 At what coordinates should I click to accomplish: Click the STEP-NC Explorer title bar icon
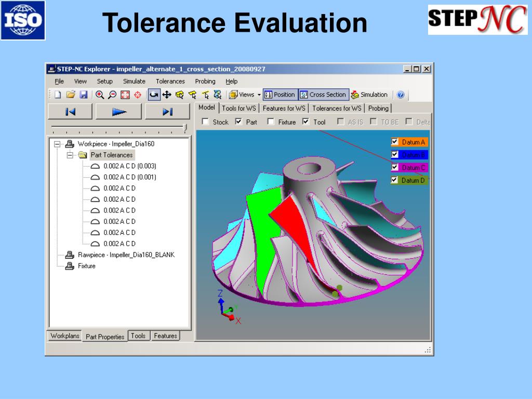(x=51, y=69)
